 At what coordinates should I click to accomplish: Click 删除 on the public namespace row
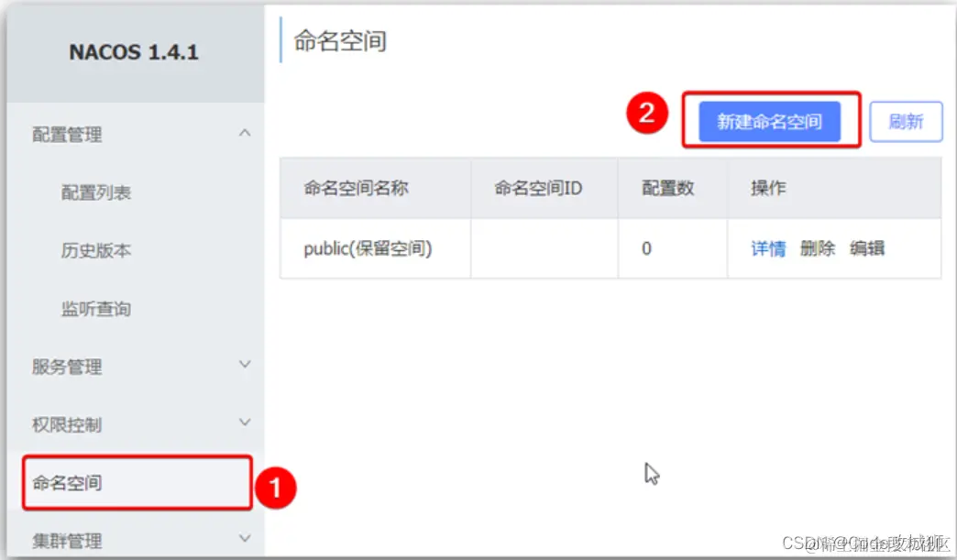click(x=816, y=247)
